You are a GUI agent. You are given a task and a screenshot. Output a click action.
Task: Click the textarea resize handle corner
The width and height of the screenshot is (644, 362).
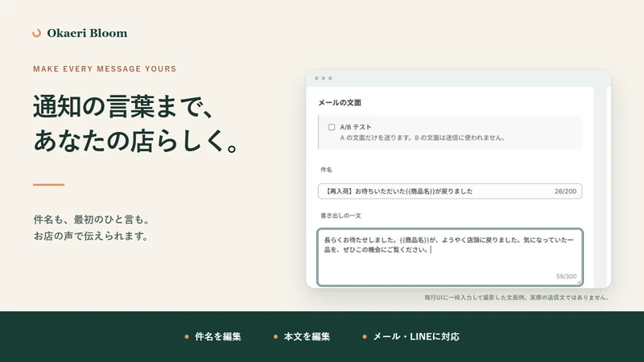click(579, 282)
